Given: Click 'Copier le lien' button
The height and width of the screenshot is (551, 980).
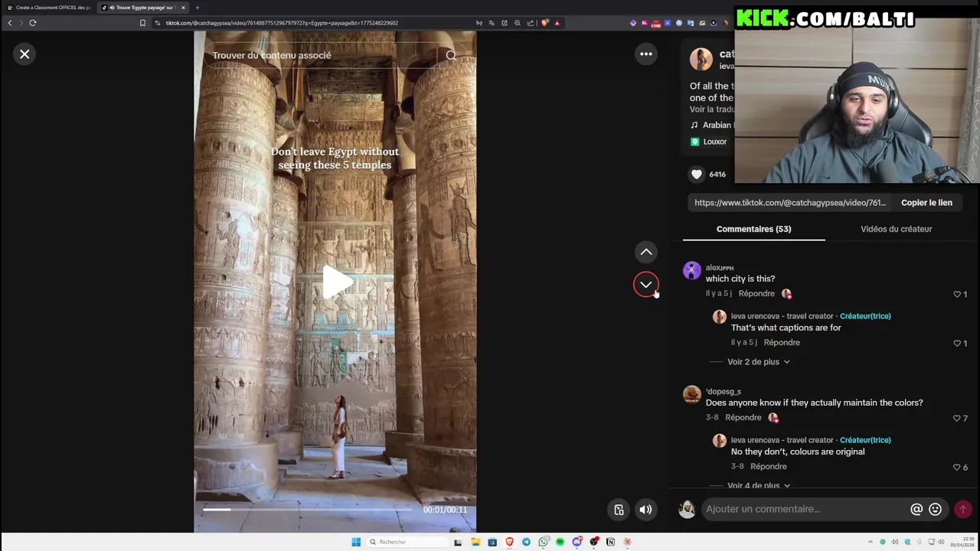Looking at the screenshot, I should pos(926,203).
